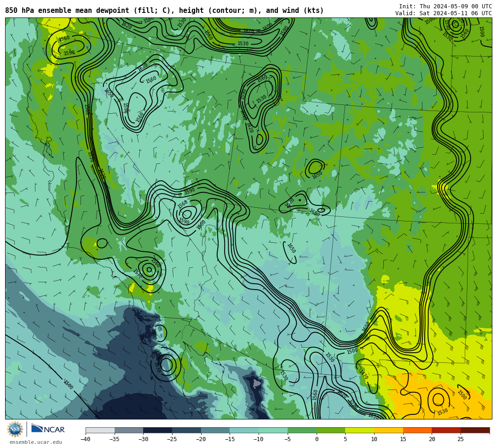Click the -20 colorbar tick label
Screen dimensions: 497x448
tap(201, 439)
